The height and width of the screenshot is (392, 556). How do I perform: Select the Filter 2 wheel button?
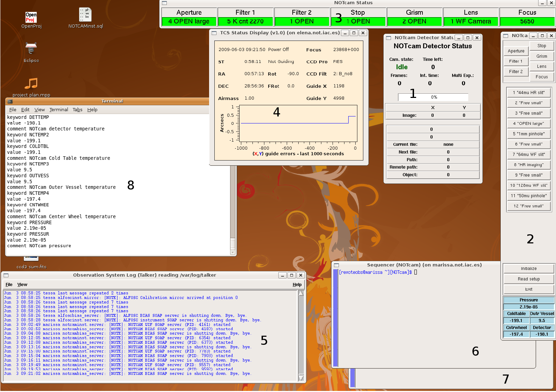(x=516, y=72)
